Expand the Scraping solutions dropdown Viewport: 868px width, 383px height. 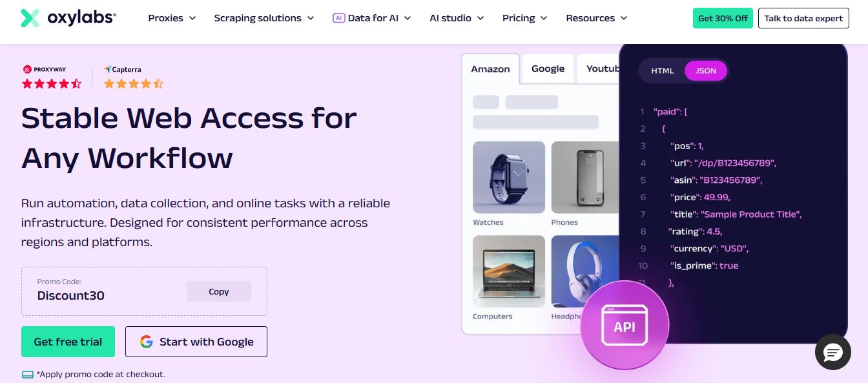[264, 18]
